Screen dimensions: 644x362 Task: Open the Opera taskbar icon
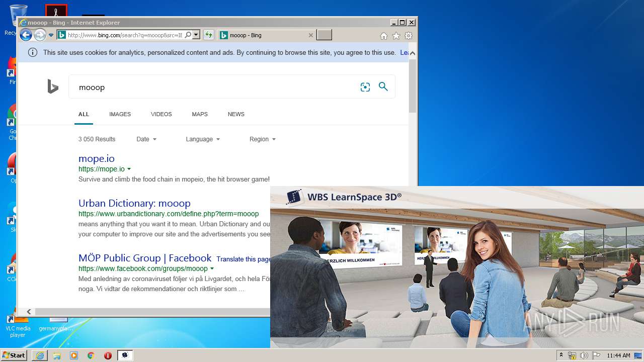pos(108,355)
